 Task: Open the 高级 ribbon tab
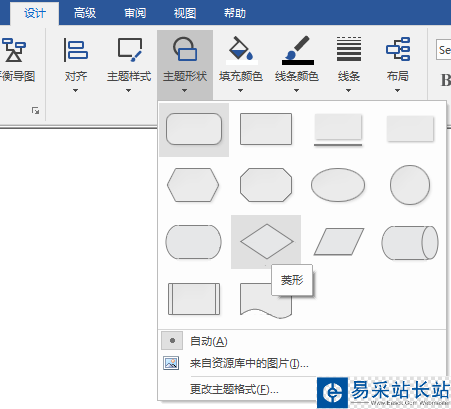point(85,13)
